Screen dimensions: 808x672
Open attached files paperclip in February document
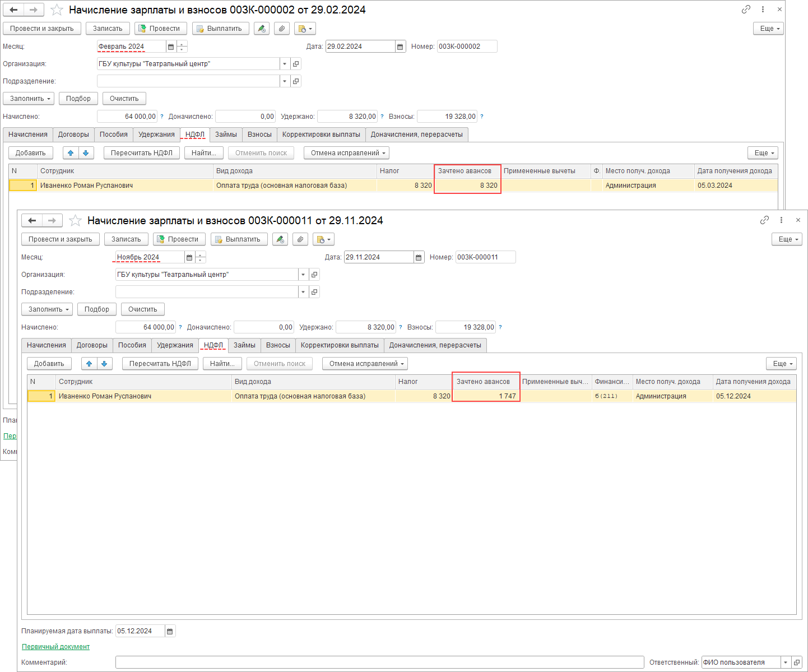282,29
